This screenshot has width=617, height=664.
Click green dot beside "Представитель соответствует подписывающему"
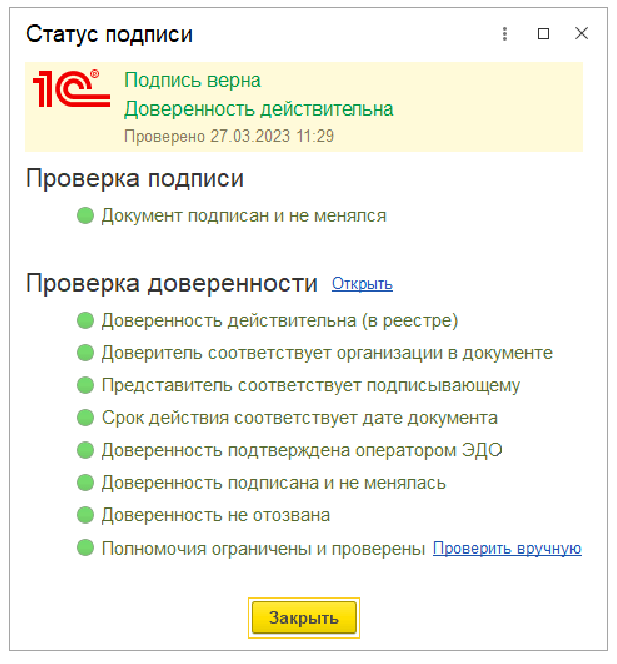pos(85,386)
